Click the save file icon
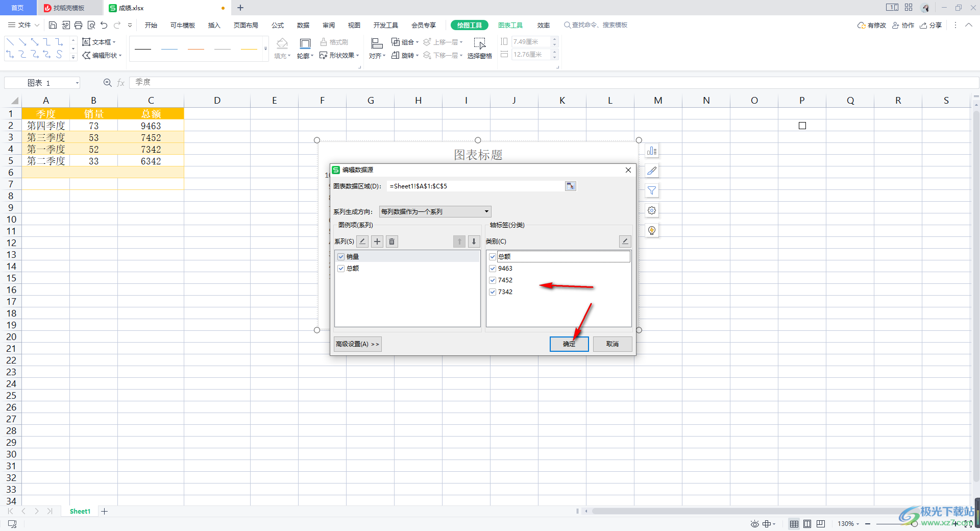The width and height of the screenshot is (980, 531). tap(53, 25)
